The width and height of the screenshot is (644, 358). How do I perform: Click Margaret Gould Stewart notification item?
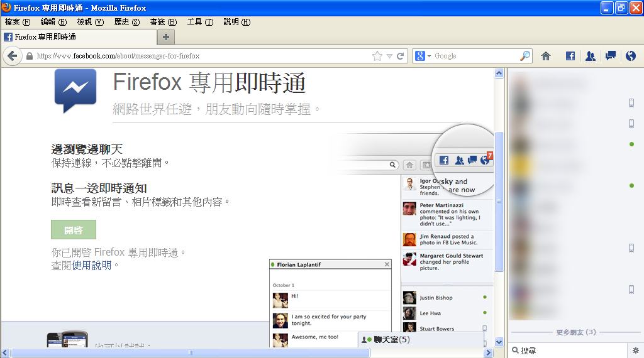(447, 262)
